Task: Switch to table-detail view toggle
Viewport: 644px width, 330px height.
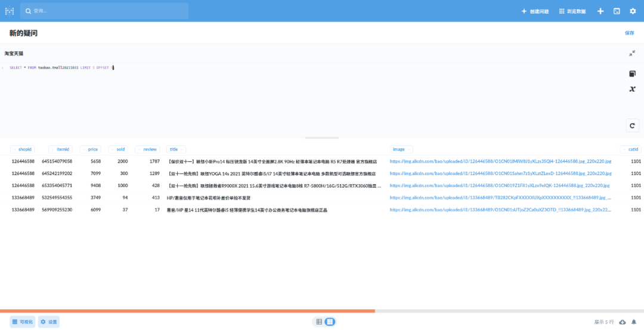Action: (x=318, y=322)
